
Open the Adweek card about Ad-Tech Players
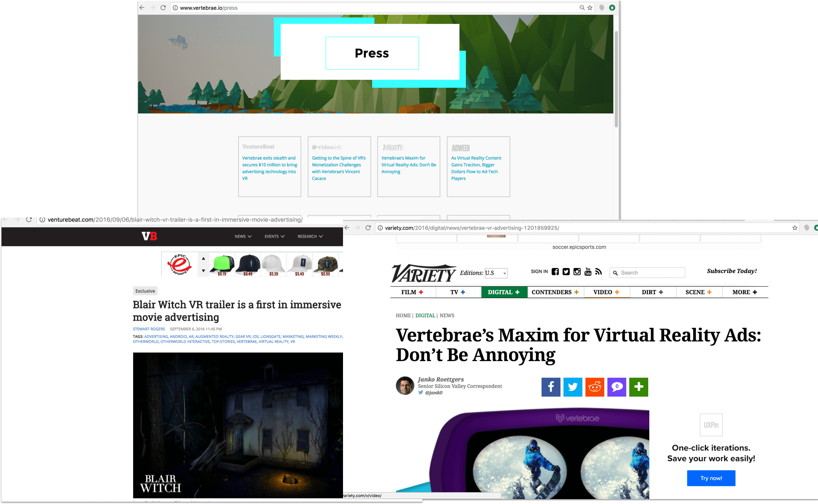[x=478, y=167]
